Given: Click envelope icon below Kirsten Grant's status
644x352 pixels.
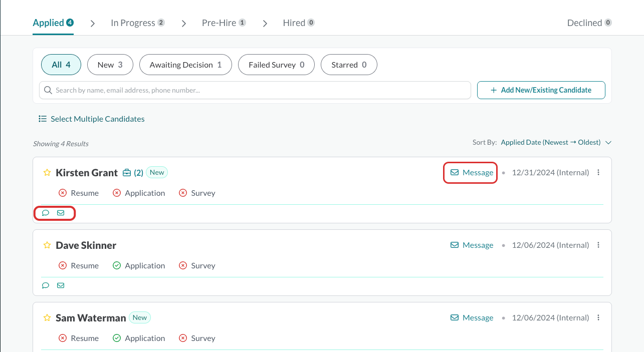Looking at the screenshot, I should [x=61, y=213].
